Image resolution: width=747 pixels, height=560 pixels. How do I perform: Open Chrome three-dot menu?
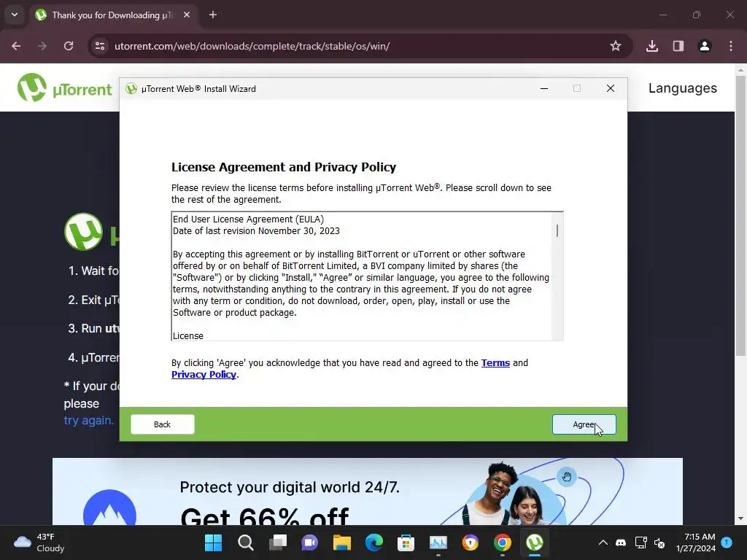pyautogui.click(x=731, y=46)
